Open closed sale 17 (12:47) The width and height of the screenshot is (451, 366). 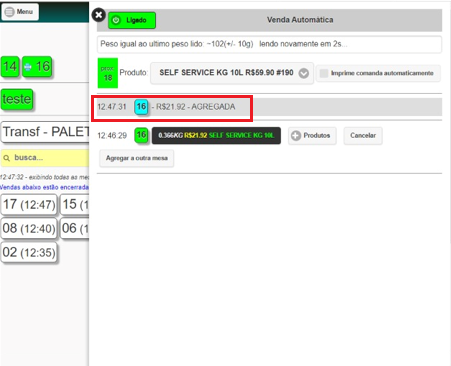click(29, 205)
